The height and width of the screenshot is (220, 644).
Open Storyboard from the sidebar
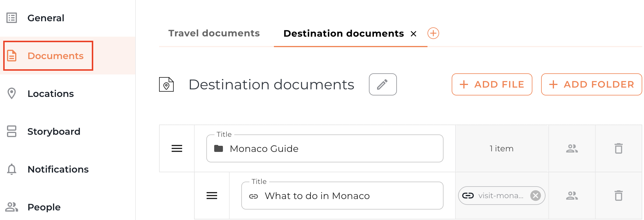(54, 132)
